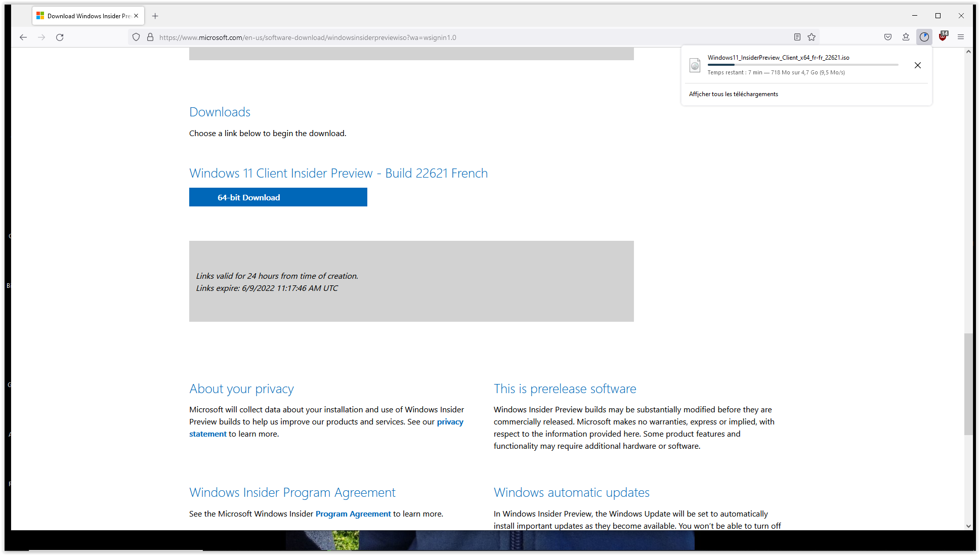Open a new browser tab
Viewport: 980px width, 555px height.
click(155, 16)
